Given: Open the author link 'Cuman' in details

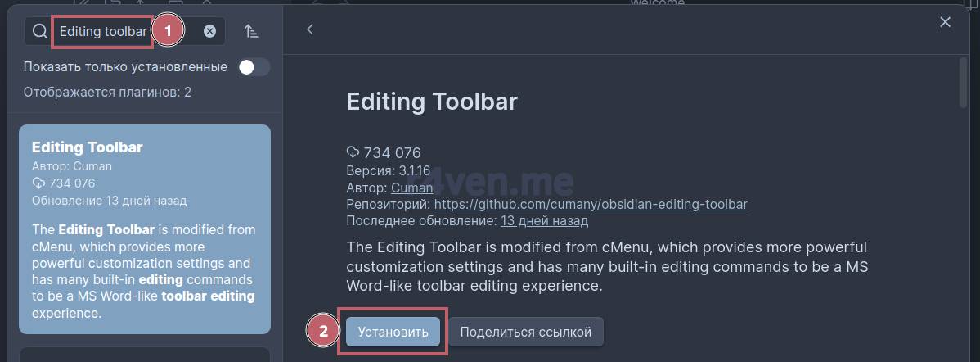Looking at the screenshot, I should click(411, 188).
